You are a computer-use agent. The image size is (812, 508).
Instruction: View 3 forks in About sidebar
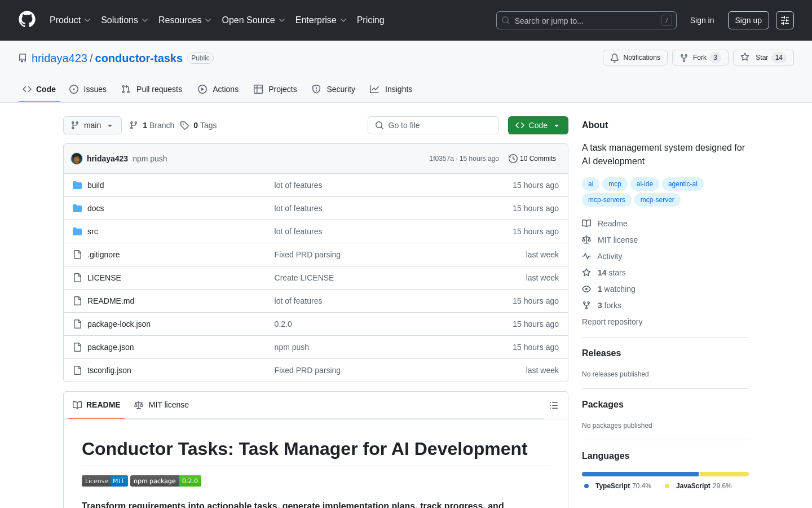[x=602, y=305]
